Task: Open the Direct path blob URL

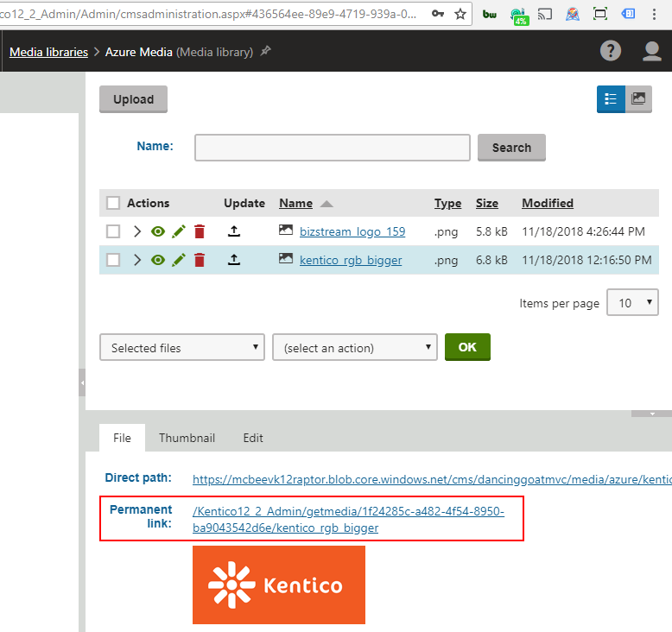Action: coord(432,479)
